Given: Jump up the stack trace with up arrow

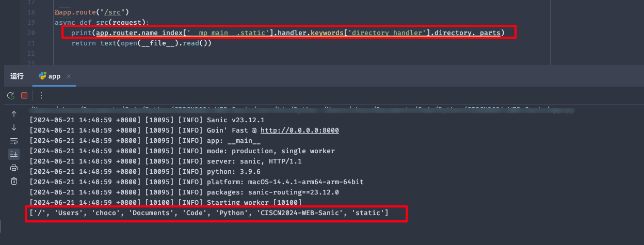Looking at the screenshot, I should point(14,114).
